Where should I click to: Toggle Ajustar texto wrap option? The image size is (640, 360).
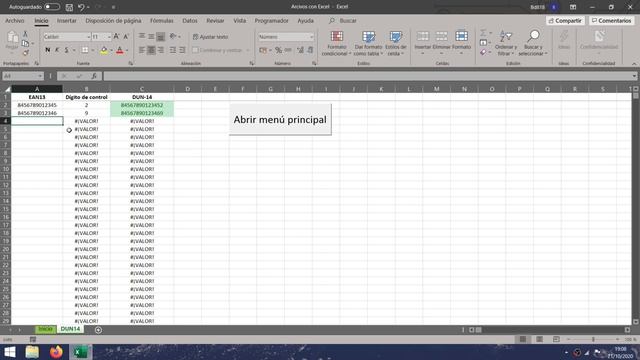tap(210, 37)
